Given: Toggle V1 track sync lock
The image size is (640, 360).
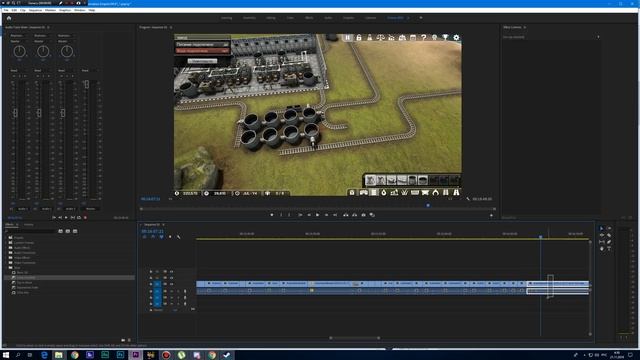Looking at the screenshot, I should (165, 284).
